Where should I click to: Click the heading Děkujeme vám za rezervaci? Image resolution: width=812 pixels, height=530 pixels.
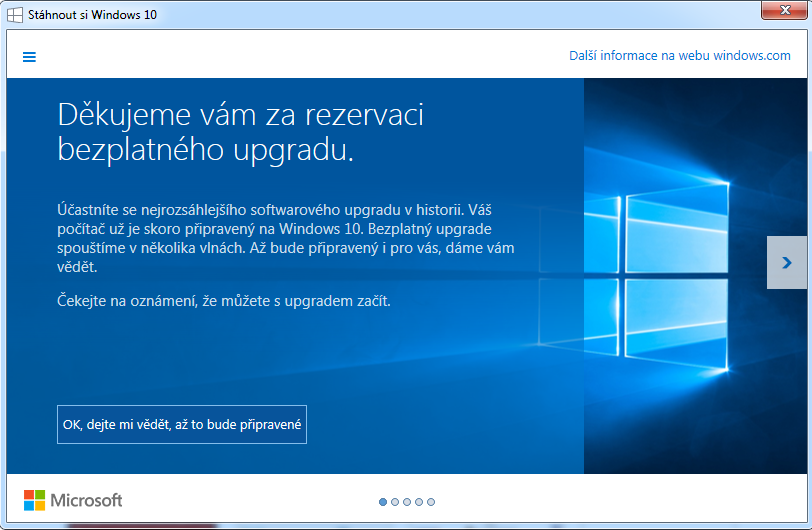[x=240, y=132]
